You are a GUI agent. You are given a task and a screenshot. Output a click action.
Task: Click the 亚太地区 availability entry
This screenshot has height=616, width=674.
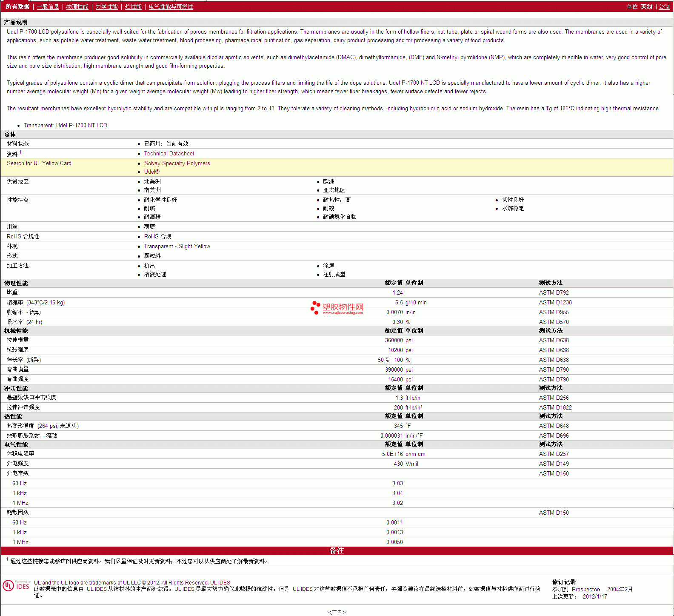334,190
